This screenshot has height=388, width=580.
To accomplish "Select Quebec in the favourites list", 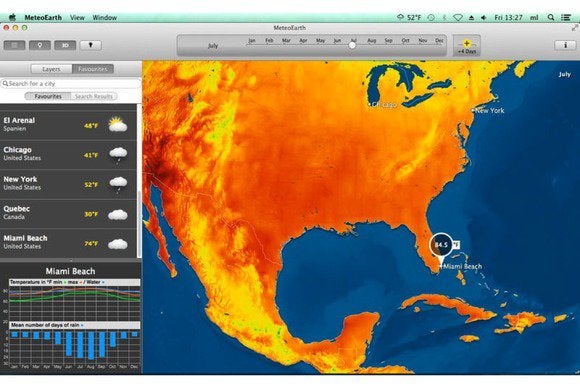I will [x=68, y=213].
